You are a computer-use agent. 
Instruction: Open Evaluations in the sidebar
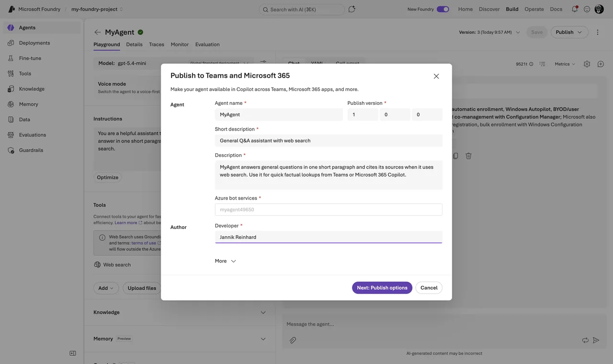point(42,135)
